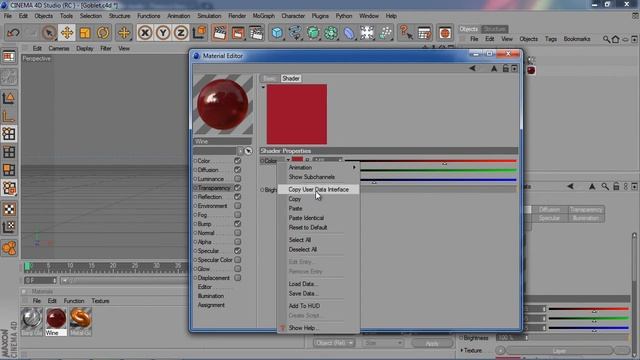Image resolution: width=640 pixels, height=360 pixels.
Task: Add a Cube primitive object
Action: point(277,33)
